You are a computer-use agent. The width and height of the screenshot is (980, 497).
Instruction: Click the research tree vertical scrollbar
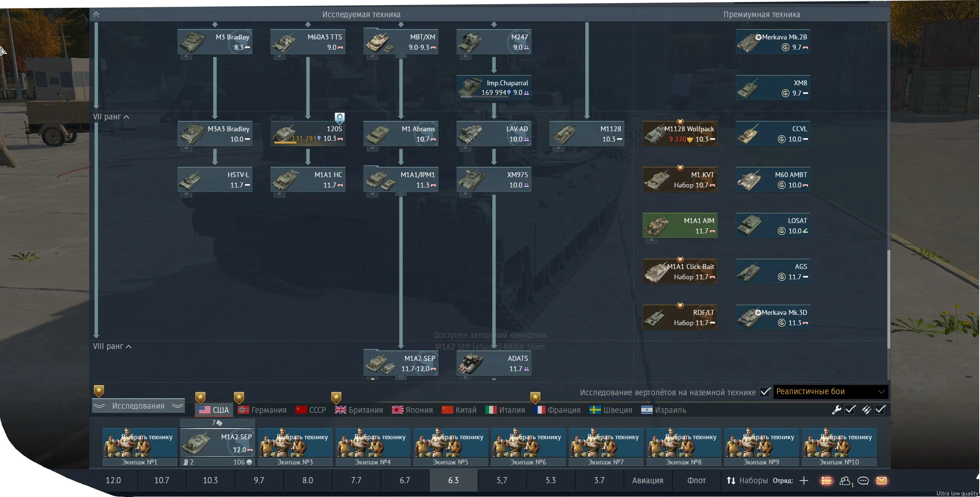[x=888, y=298]
